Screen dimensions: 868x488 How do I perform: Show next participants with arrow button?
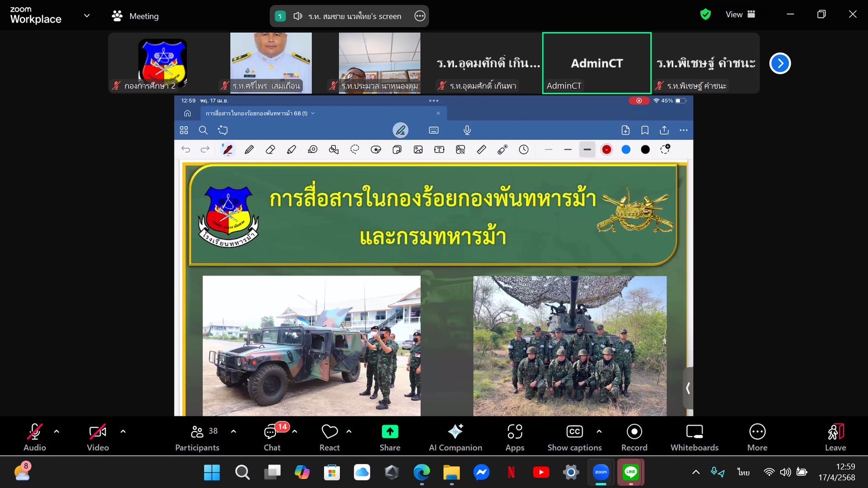779,64
